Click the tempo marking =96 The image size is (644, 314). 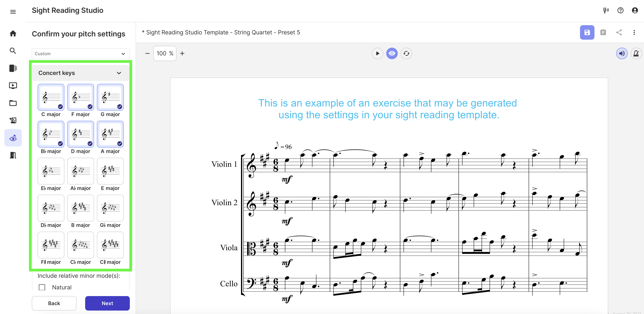pyautogui.click(x=283, y=146)
